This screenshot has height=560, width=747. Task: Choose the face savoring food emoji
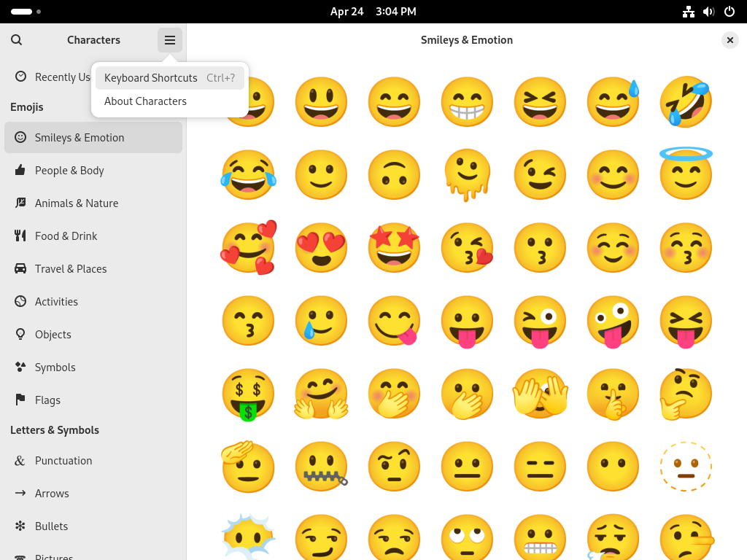coord(394,321)
